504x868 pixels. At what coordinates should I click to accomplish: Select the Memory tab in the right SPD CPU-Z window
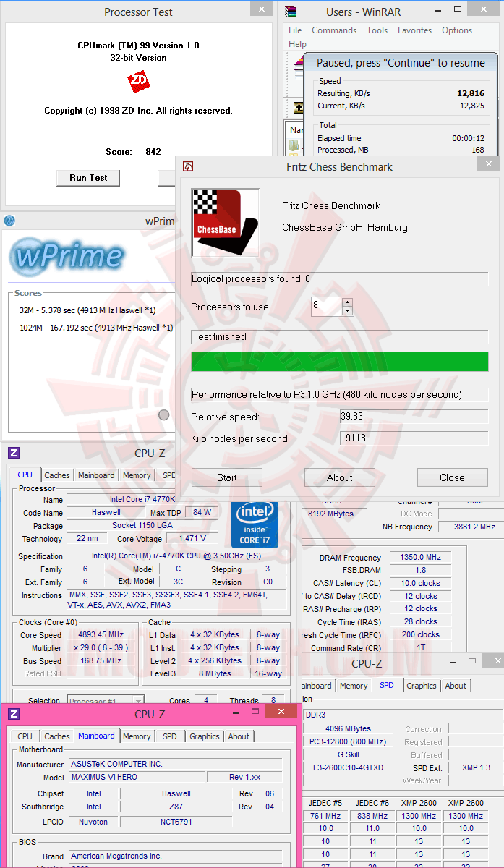354,686
